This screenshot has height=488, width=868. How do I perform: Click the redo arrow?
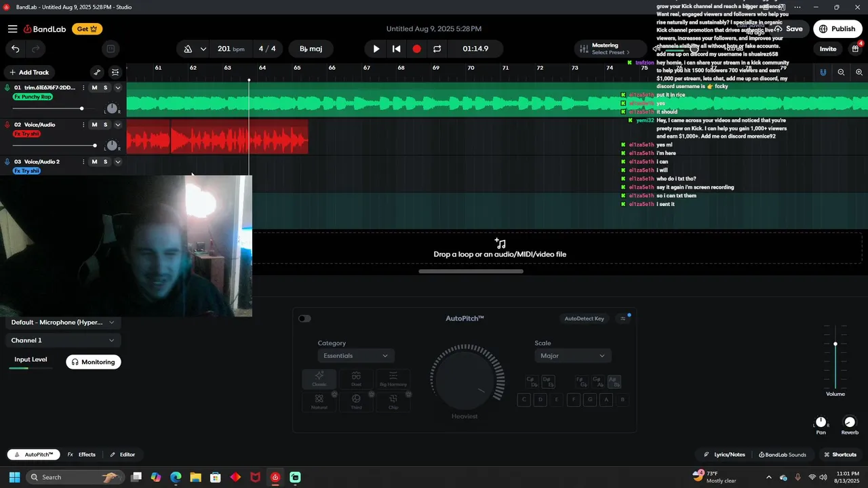click(35, 49)
